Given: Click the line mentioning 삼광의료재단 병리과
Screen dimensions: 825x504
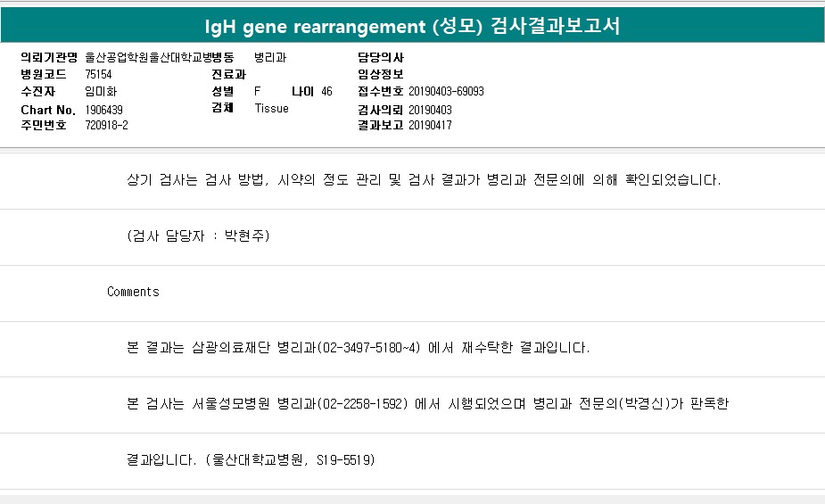Looking at the screenshot, I should coord(359,348).
